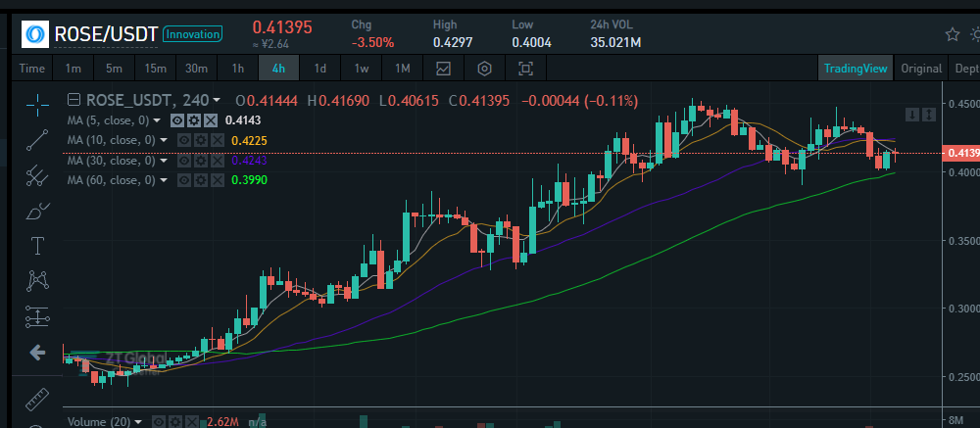The height and width of the screenshot is (428, 980).
Task: Switch to the 1d timeframe
Action: pyautogui.click(x=320, y=69)
